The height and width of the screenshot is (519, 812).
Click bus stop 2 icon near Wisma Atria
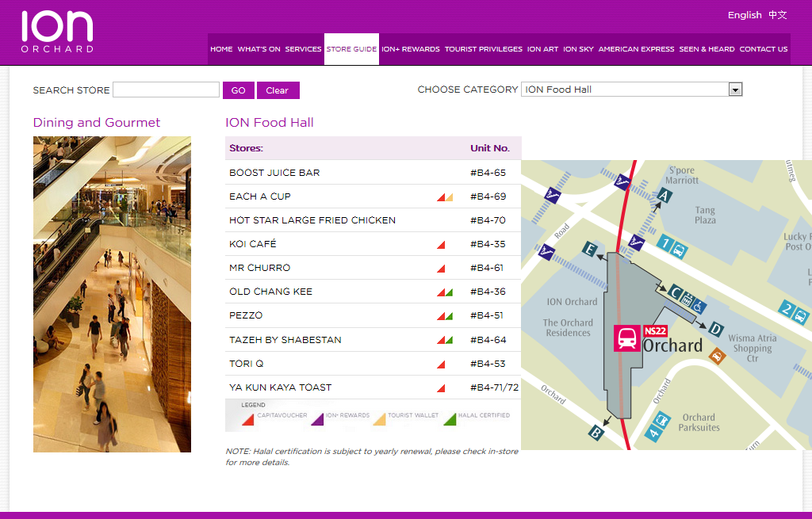(x=794, y=312)
